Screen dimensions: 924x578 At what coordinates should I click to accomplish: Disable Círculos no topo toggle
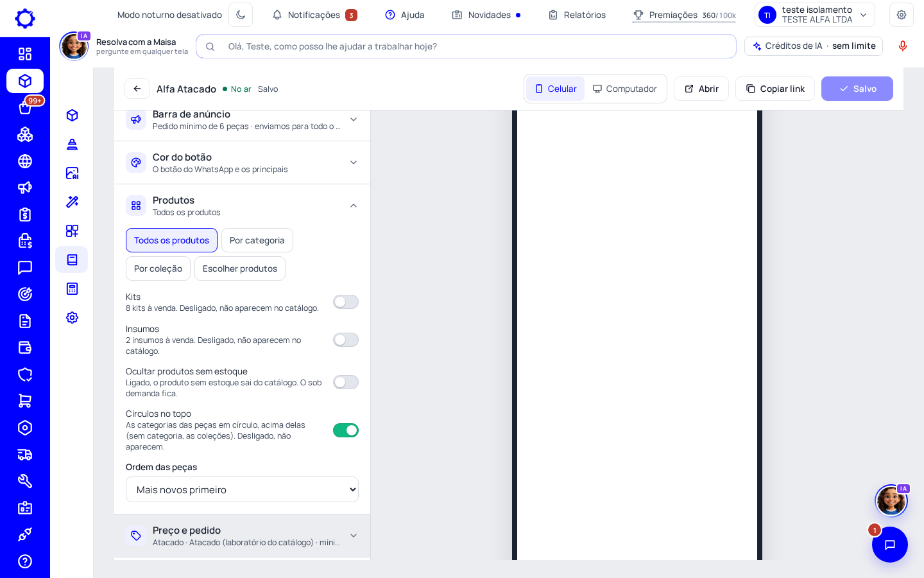pyautogui.click(x=346, y=430)
